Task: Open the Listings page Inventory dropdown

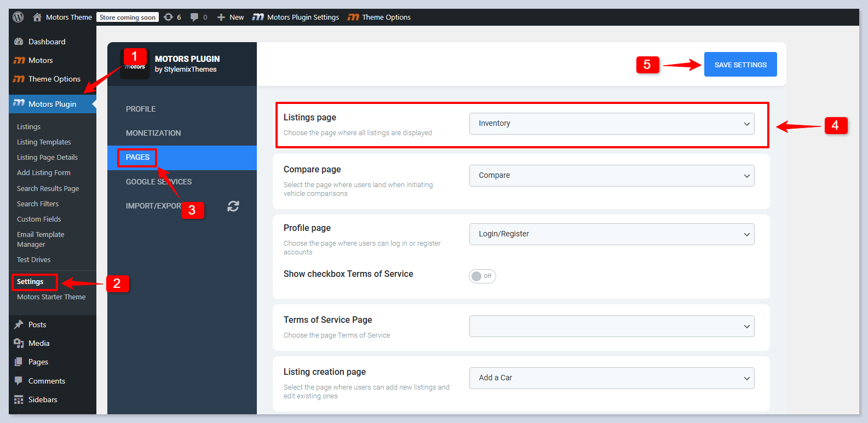Action: tap(611, 124)
